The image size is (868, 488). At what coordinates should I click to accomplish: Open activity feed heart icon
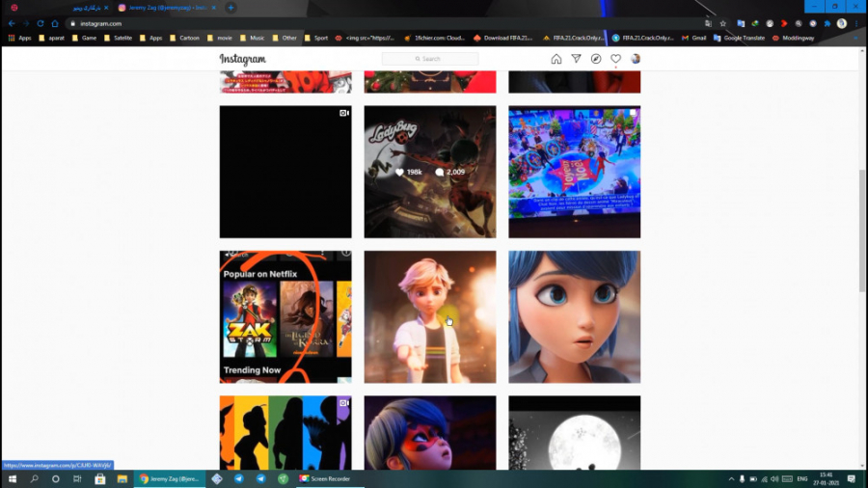615,59
